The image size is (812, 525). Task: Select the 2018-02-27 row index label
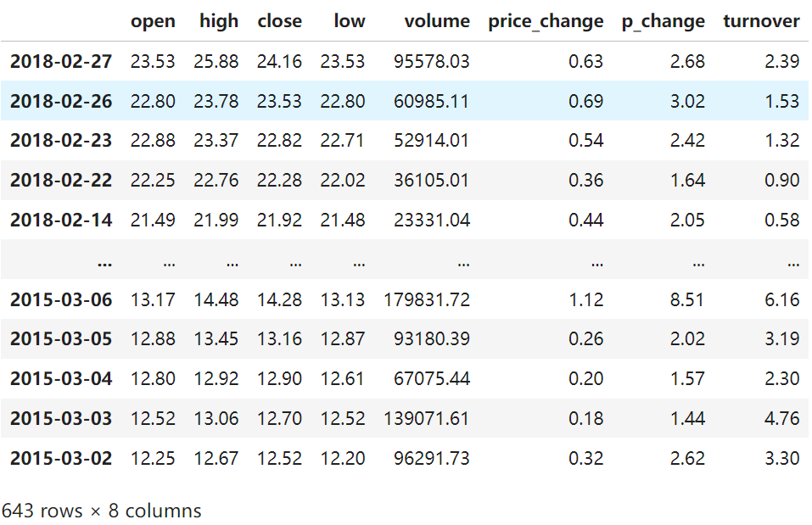click(x=61, y=61)
